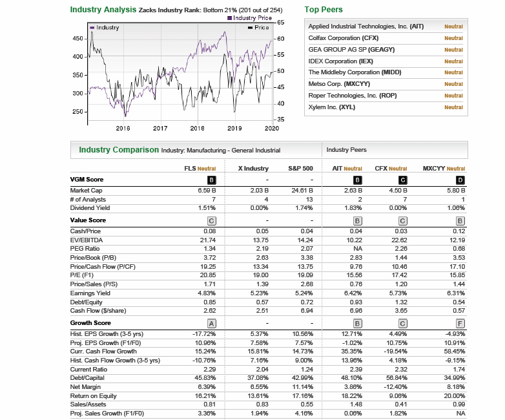The image size is (505, 420).
Task: Click CFX Neutral column header
Action: pos(391,169)
